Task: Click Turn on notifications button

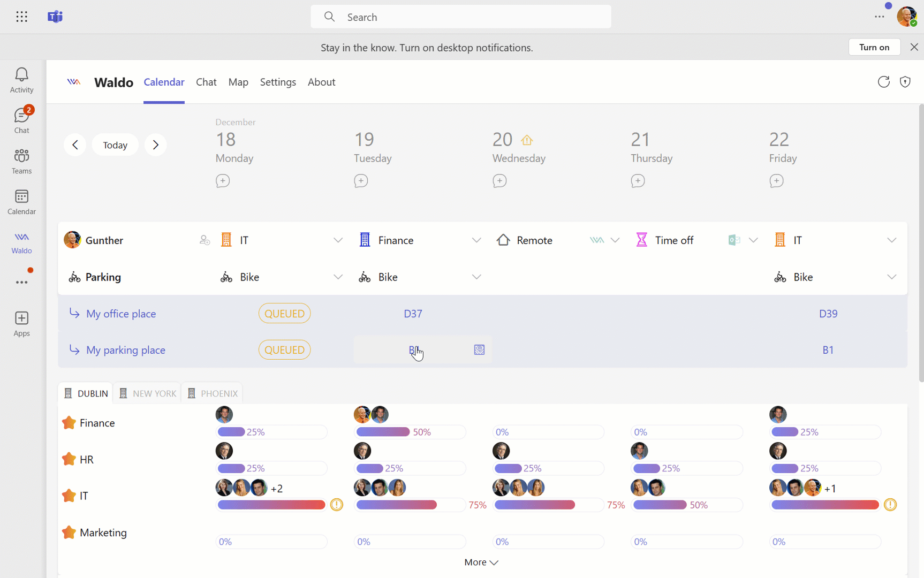Action: 874,47
